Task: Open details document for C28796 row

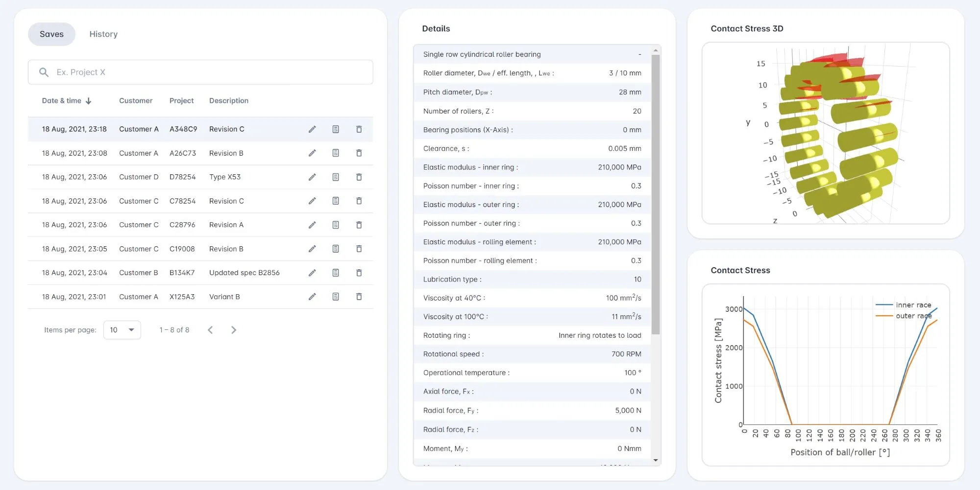Action: (x=336, y=225)
